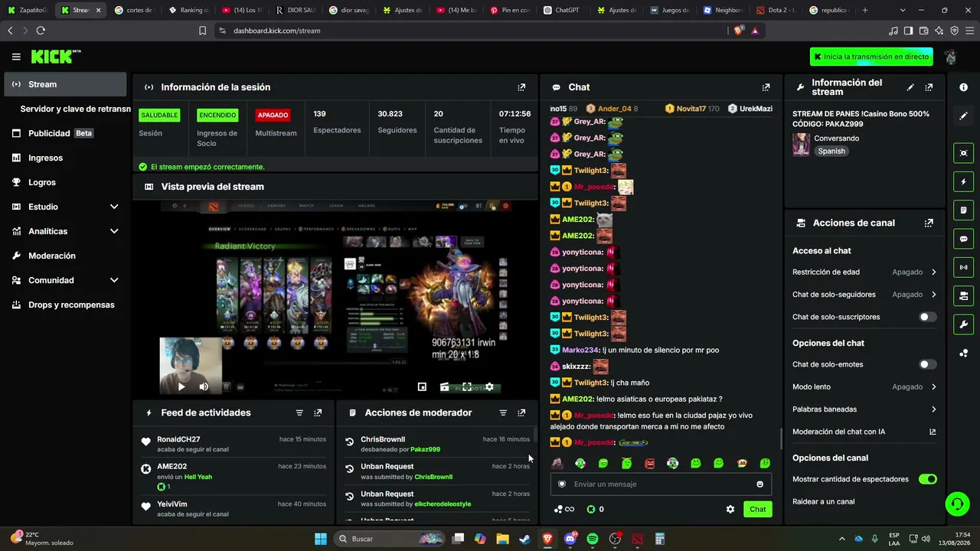
Task: Open the green support headset widget
Action: (x=957, y=504)
